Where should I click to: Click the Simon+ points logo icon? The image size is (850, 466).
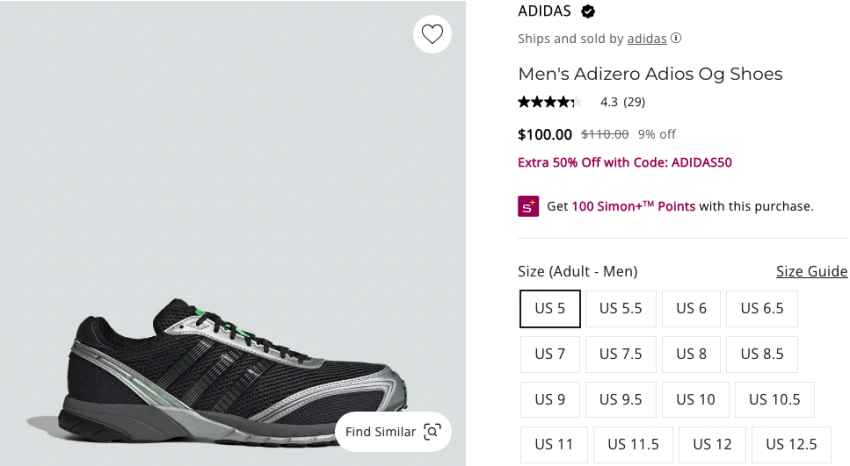528,206
